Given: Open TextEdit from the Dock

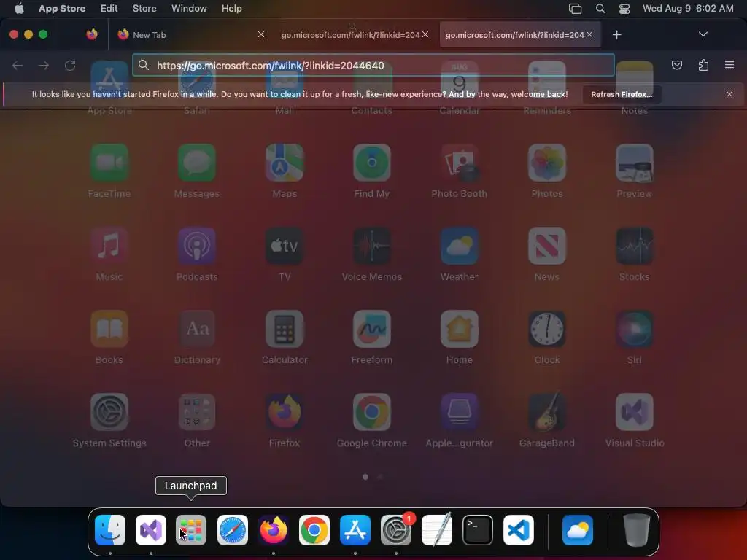Looking at the screenshot, I should tap(437, 530).
